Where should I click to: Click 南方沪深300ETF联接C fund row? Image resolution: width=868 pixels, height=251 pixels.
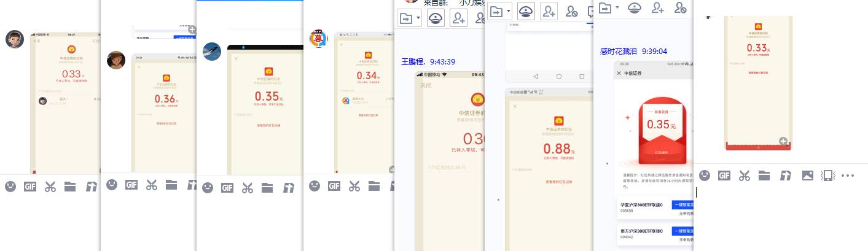point(655,236)
